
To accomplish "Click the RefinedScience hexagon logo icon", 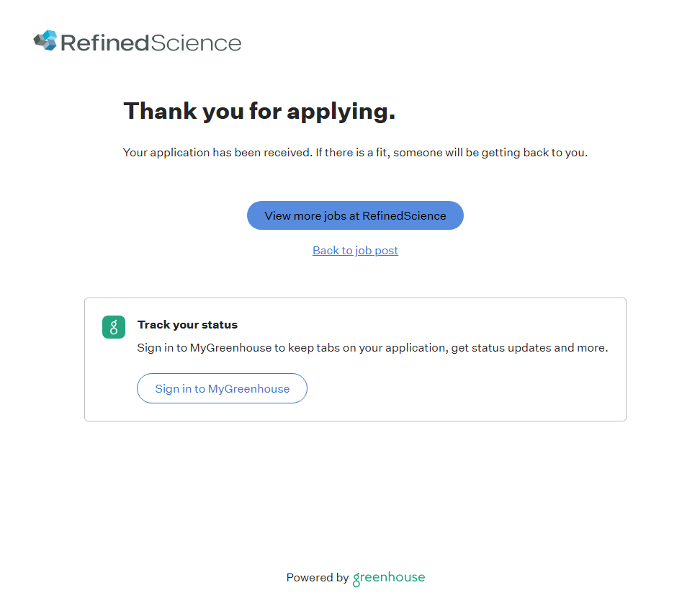I will 45,40.
